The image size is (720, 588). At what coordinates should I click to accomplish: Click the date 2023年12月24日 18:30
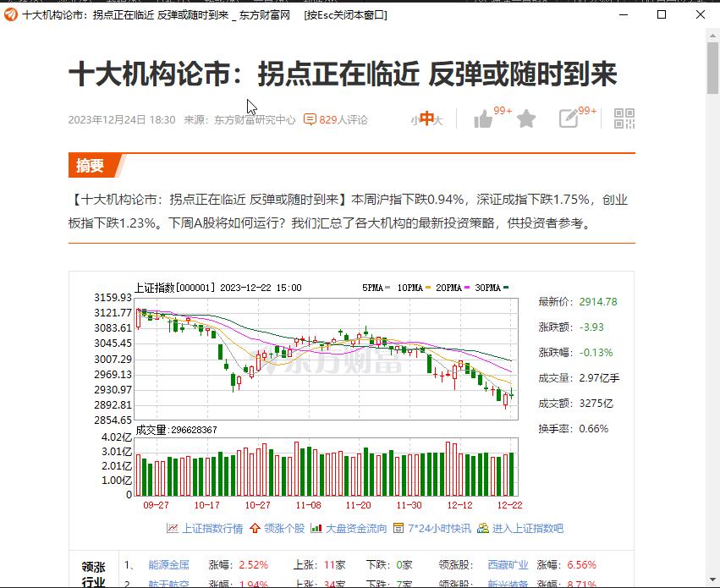122,120
